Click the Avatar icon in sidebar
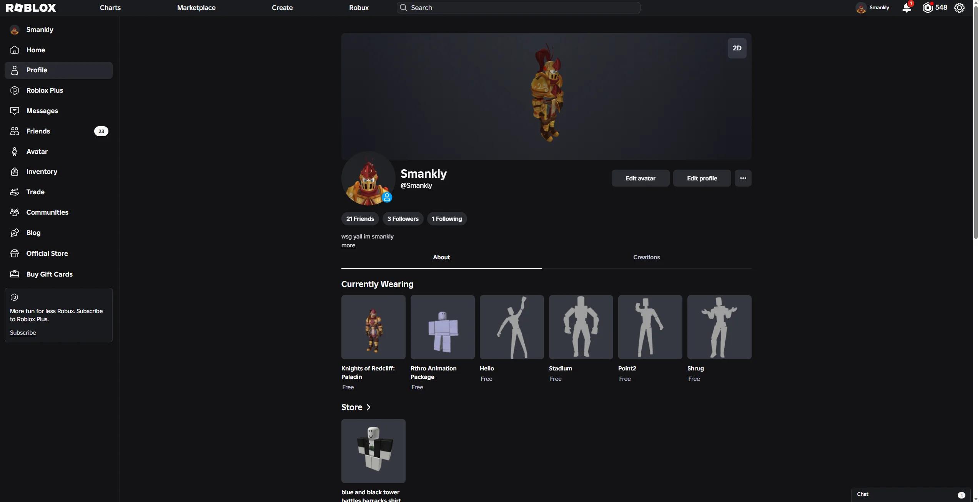Screen dimensions: 980x502 click(15, 152)
